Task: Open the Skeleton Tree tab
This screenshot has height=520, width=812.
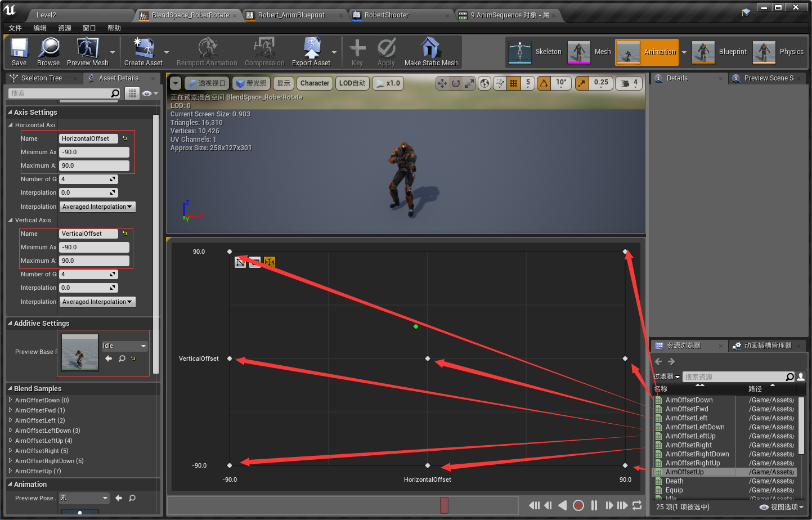Action: (42, 78)
